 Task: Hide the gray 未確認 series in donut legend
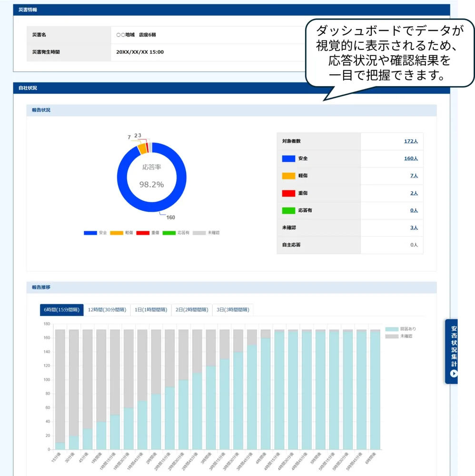click(206, 233)
